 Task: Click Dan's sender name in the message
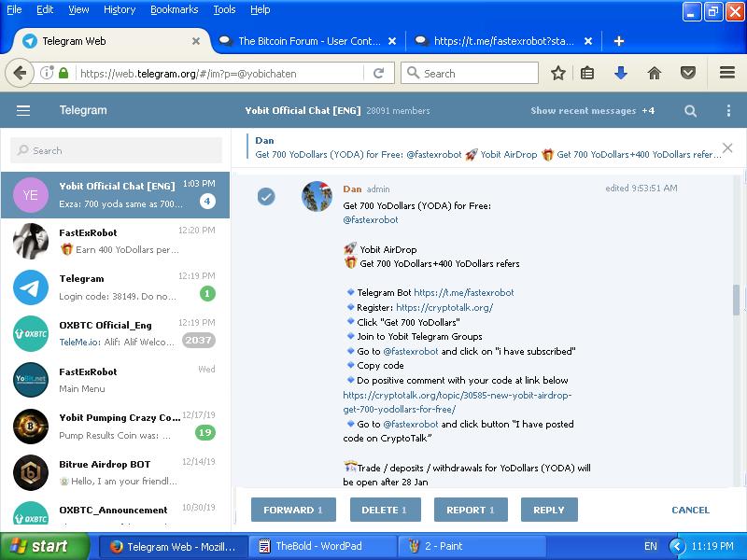click(x=352, y=189)
